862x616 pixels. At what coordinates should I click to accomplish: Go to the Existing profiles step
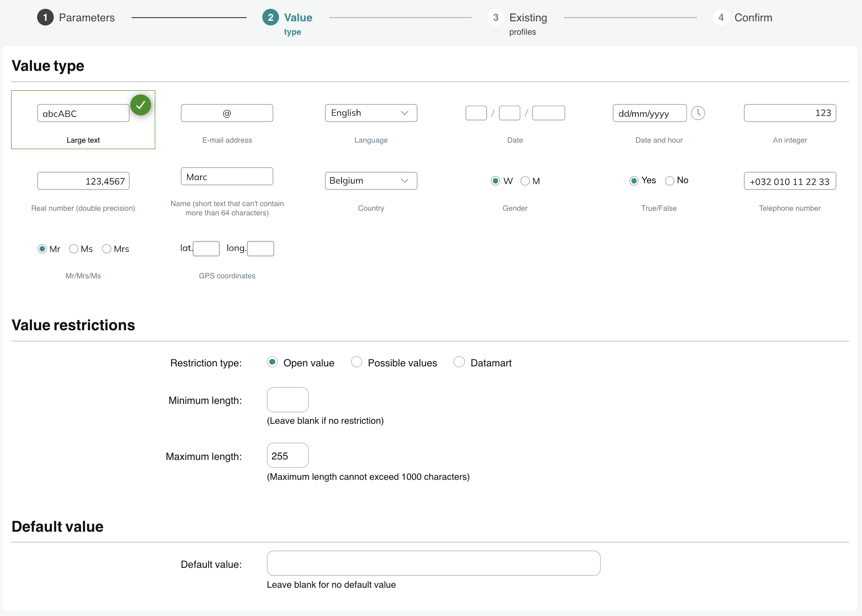tap(528, 24)
